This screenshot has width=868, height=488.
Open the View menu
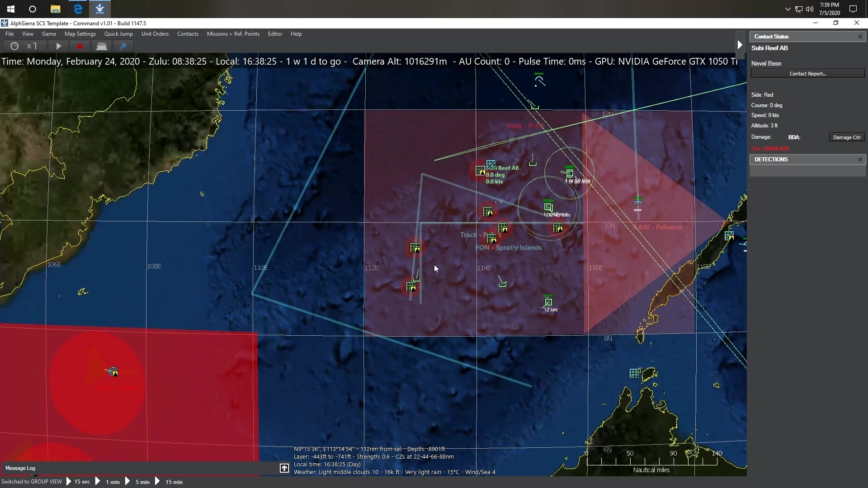click(x=28, y=34)
